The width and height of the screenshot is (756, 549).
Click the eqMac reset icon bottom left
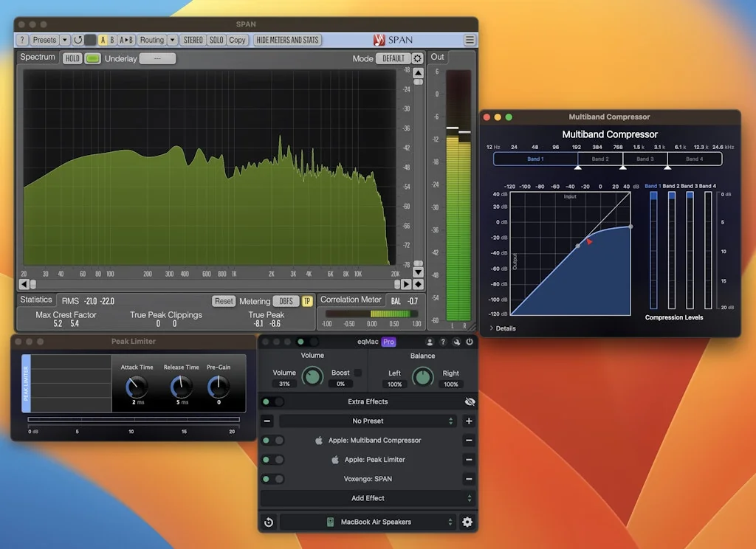[269, 522]
